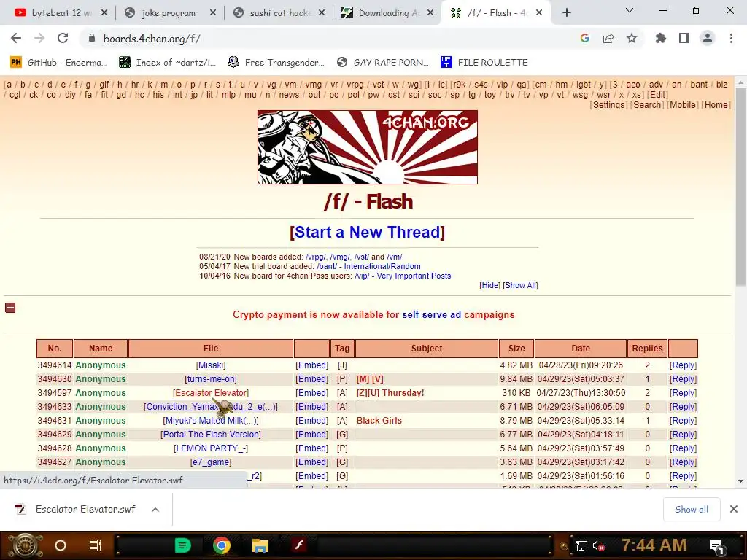Screen dimensions: 747x560
Task: Open the board Settings link
Action: (608, 105)
